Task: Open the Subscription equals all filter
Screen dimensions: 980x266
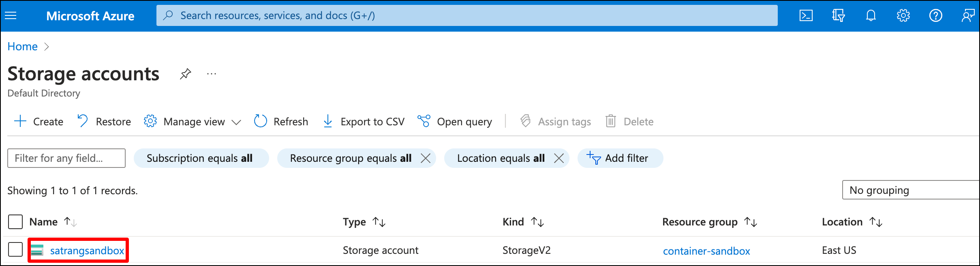Action: pos(201,158)
